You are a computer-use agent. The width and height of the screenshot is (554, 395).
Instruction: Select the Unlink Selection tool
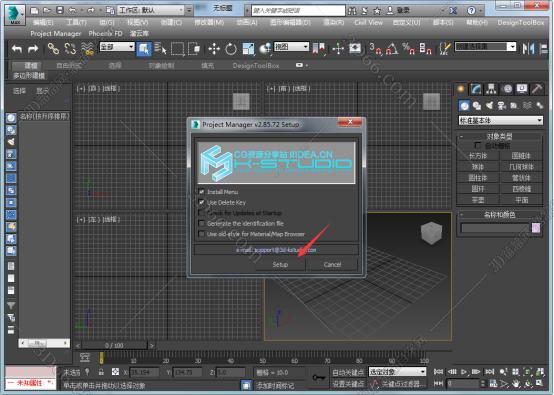(x=70, y=48)
